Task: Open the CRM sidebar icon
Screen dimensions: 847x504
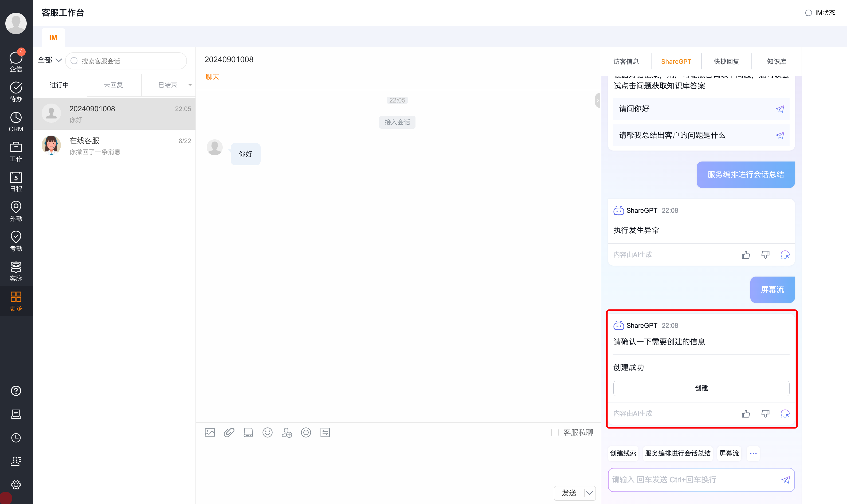Action: (16, 121)
